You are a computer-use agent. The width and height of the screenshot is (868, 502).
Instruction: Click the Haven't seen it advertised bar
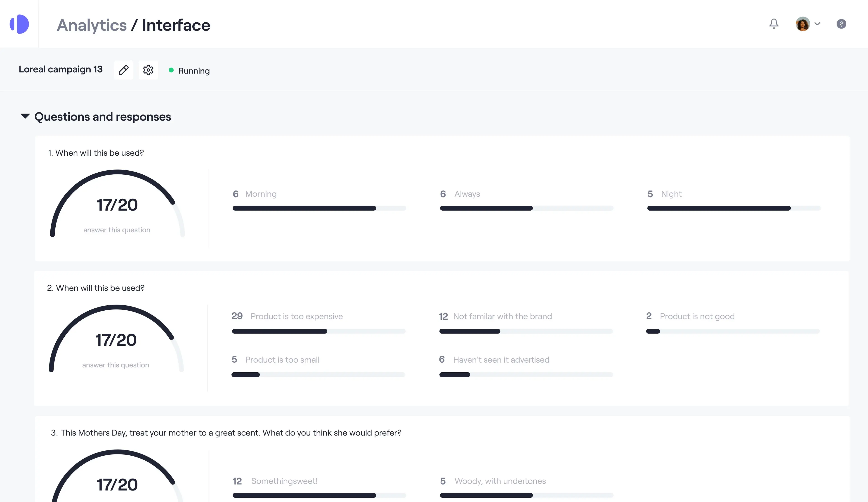pyautogui.click(x=526, y=375)
